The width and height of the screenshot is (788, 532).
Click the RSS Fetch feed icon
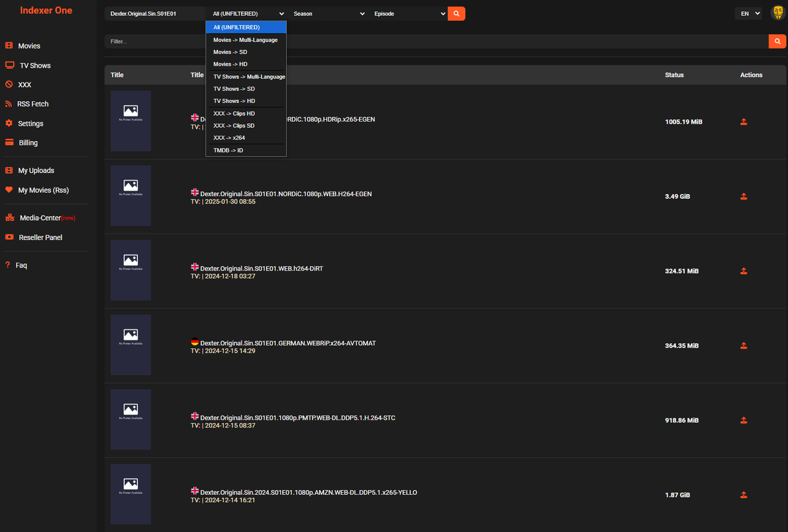9,104
